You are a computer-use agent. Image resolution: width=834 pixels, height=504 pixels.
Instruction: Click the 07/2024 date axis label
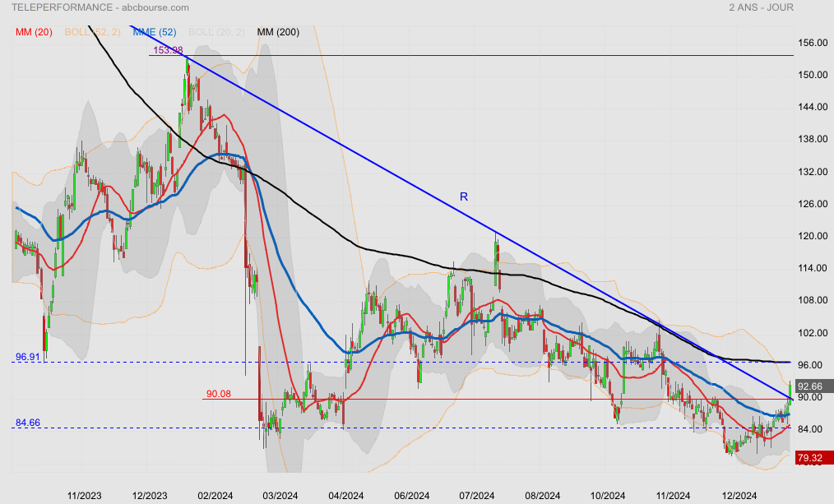click(x=476, y=496)
